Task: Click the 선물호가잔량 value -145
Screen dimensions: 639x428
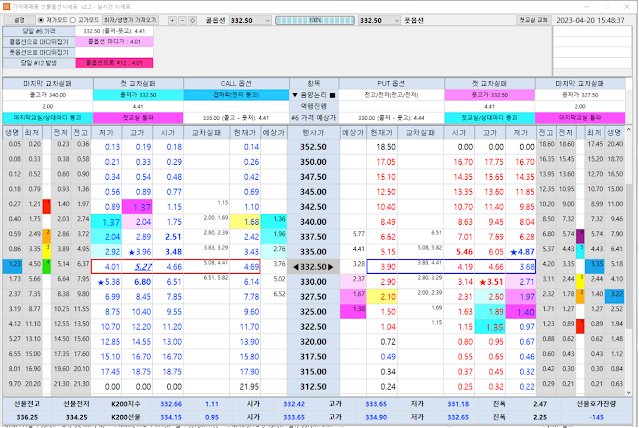Action: pos(596,417)
